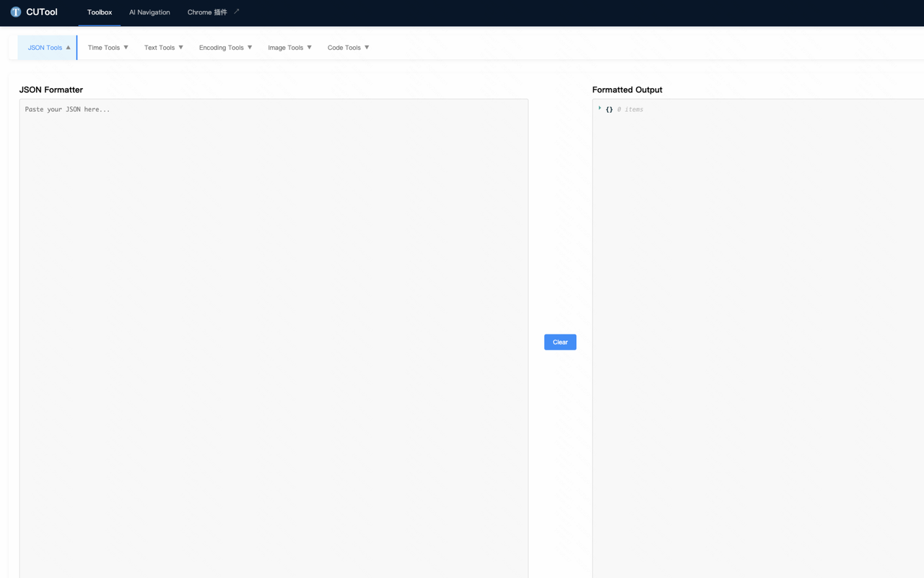924x578 pixels.
Task: Click the down arrow icon beside Time Tools
Action: [126, 48]
